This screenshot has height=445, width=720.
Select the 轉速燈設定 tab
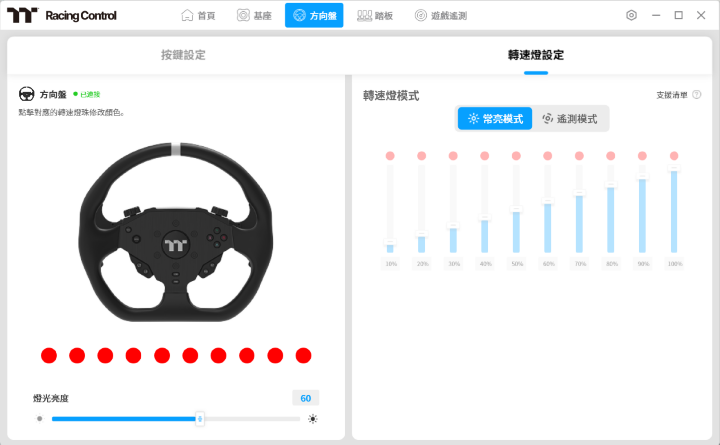point(535,55)
